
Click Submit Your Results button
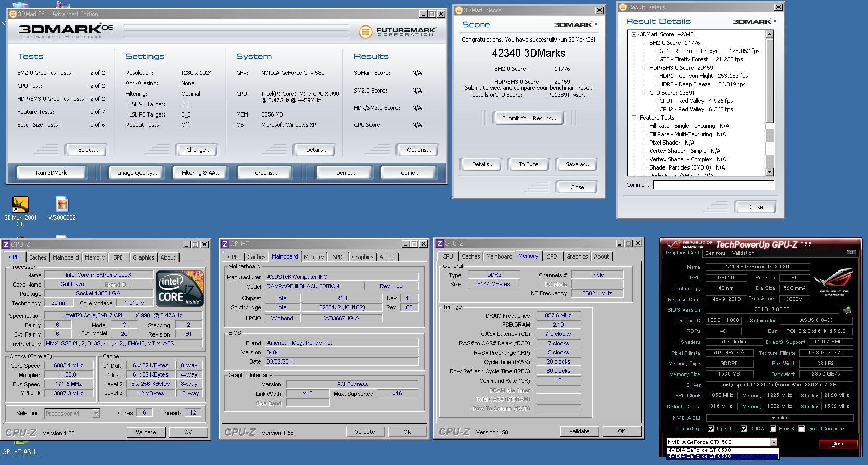tap(529, 118)
